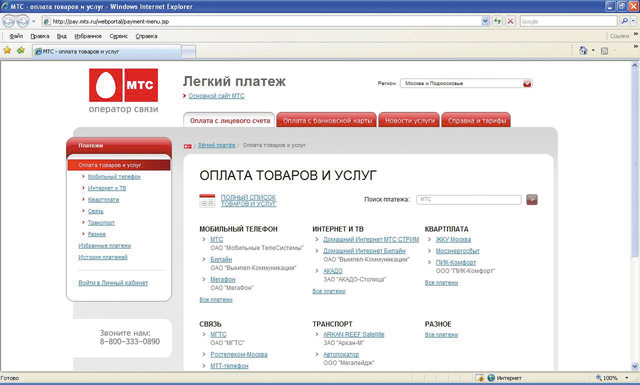The image size is (640, 385).
Task: Open ПИК-Комфорт payment link
Action: pyautogui.click(x=456, y=262)
